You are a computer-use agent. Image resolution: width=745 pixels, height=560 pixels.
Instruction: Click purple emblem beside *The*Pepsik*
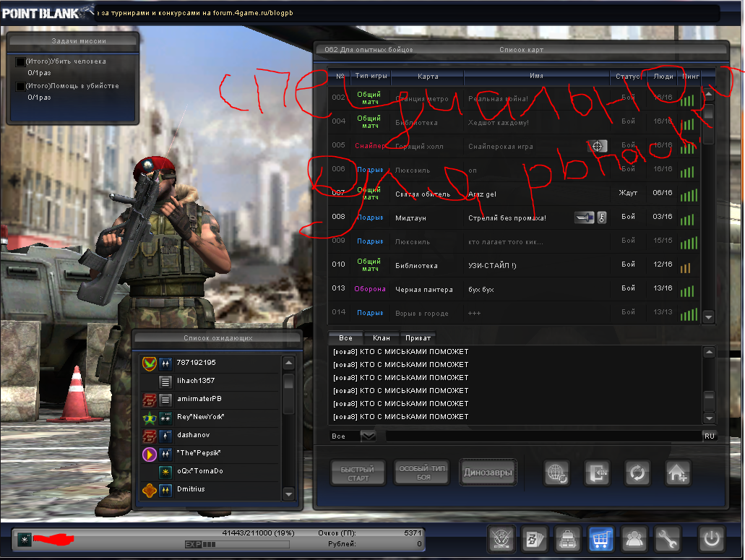(149, 454)
